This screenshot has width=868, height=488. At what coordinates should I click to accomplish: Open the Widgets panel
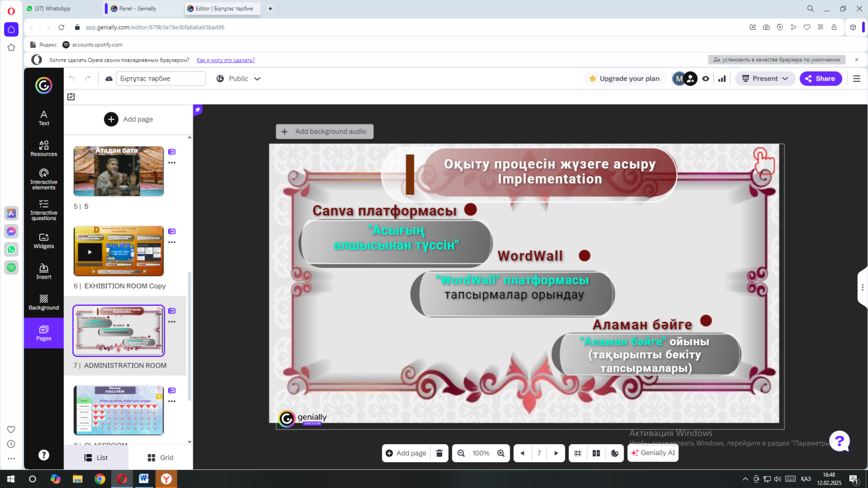click(44, 240)
